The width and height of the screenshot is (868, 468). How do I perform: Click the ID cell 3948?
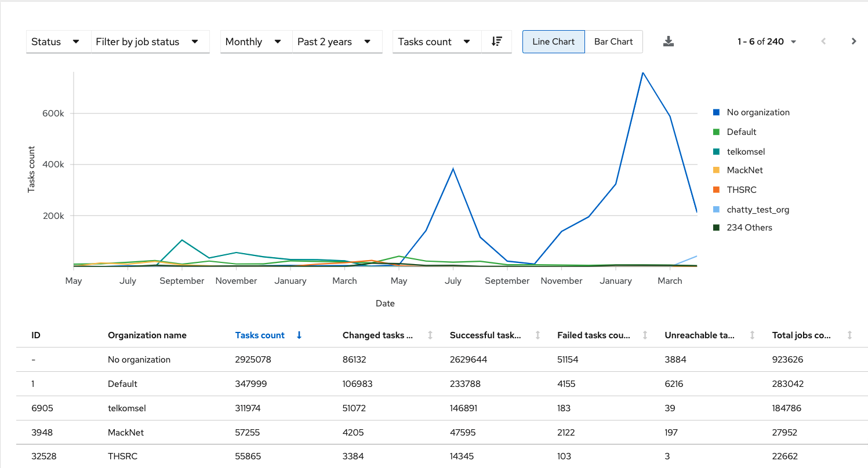pyautogui.click(x=42, y=433)
